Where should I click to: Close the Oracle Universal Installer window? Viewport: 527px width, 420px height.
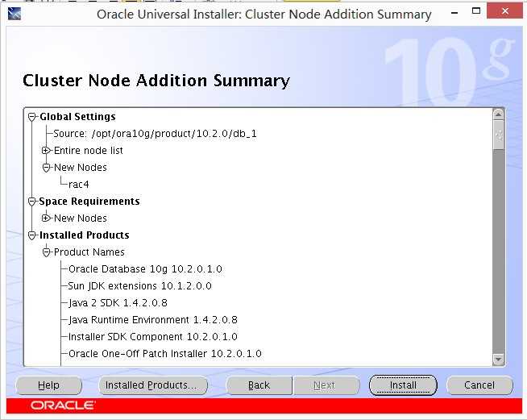tap(504, 11)
